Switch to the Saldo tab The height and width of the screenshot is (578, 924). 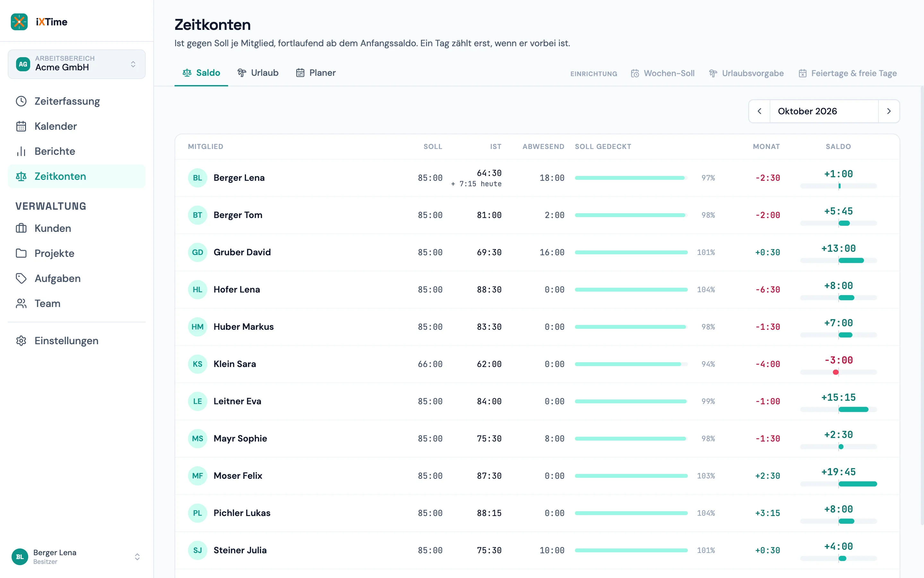(x=201, y=73)
